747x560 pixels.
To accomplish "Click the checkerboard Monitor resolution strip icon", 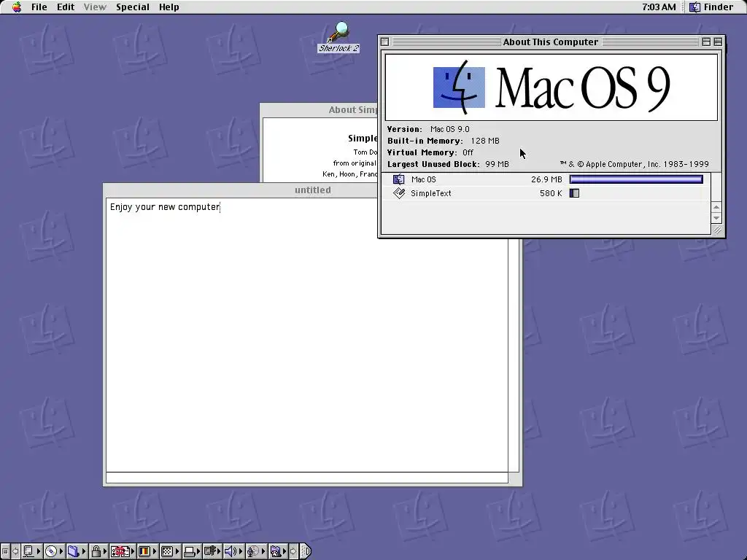I will pos(167,551).
